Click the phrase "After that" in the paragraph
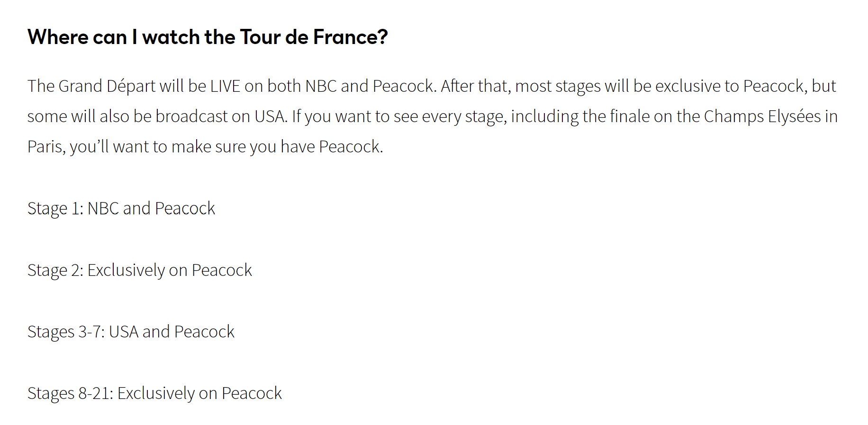868x425 pixels. pyautogui.click(x=476, y=86)
